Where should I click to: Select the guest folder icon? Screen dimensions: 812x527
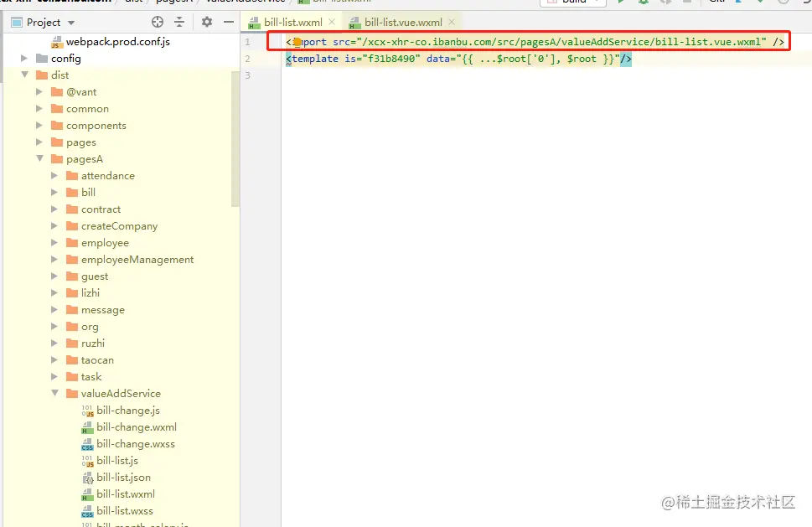click(x=72, y=276)
